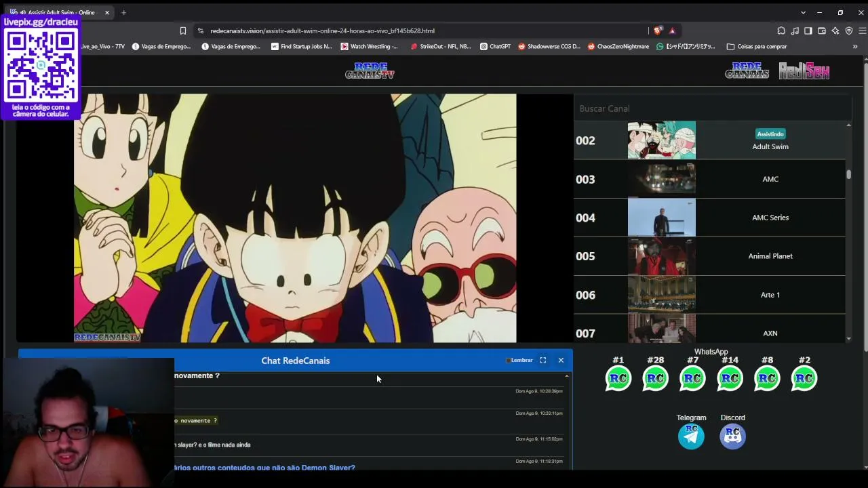Click the VPN shield toolbar icon
Screen dimensions: 868x488
click(x=849, y=30)
